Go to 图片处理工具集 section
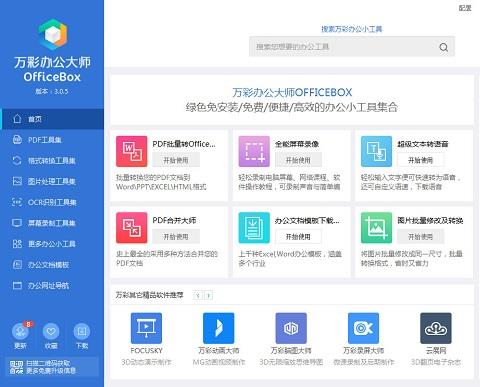This screenshot has height=387, width=480. click(x=52, y=181)
